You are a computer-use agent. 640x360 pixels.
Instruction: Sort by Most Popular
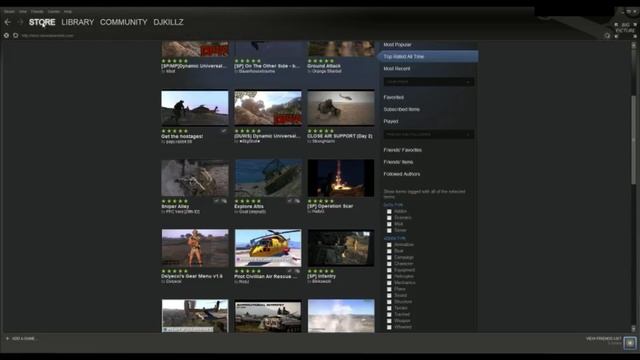point(398,44)
